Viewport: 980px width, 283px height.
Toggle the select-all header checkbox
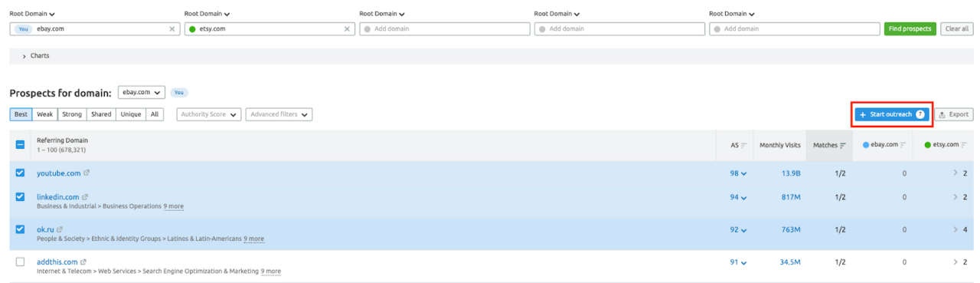pyautogui.click(x=20, y=145)
